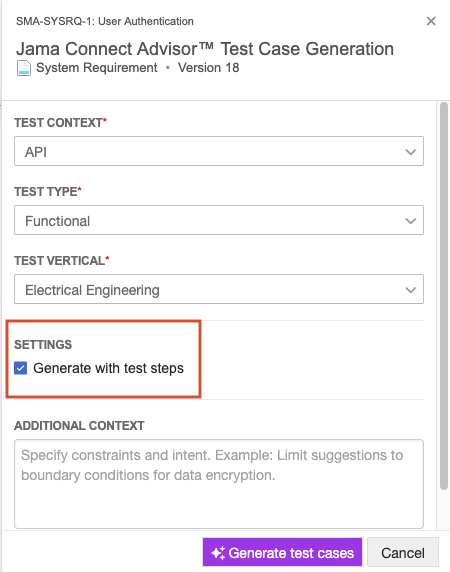Image resolution: width=450 pixels, height=572 pixels.
Task: Focus the Additional Context text area
Action: (x=219, y=484)
